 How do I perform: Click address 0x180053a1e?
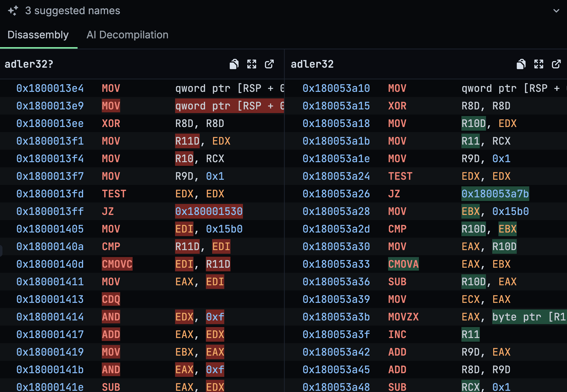pyautogui.click(x=336, y=159)
